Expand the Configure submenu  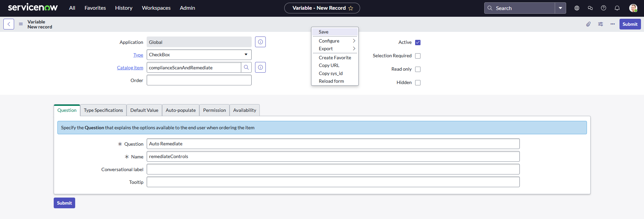pos(335,41)
